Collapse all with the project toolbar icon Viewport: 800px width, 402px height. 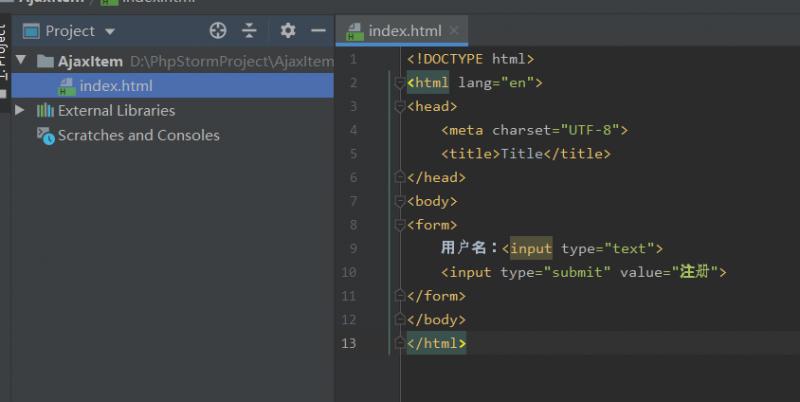point(249,31)
